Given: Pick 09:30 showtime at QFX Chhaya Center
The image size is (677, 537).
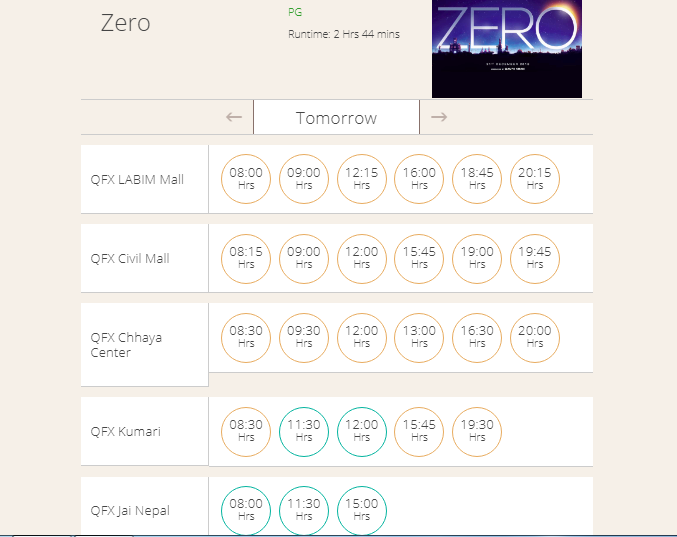Looking at the screenshot, I should (x=304, y=337).
